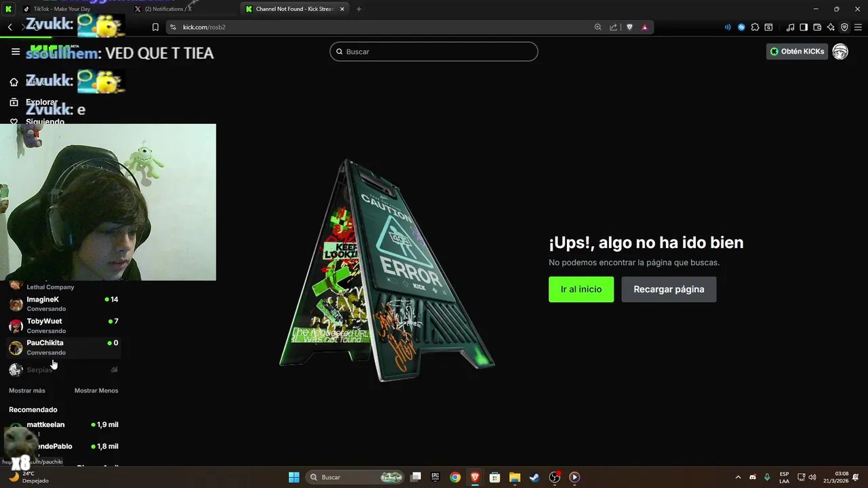
Task: Open site information icon beside kick.com URL
Action: pos(173,27)
